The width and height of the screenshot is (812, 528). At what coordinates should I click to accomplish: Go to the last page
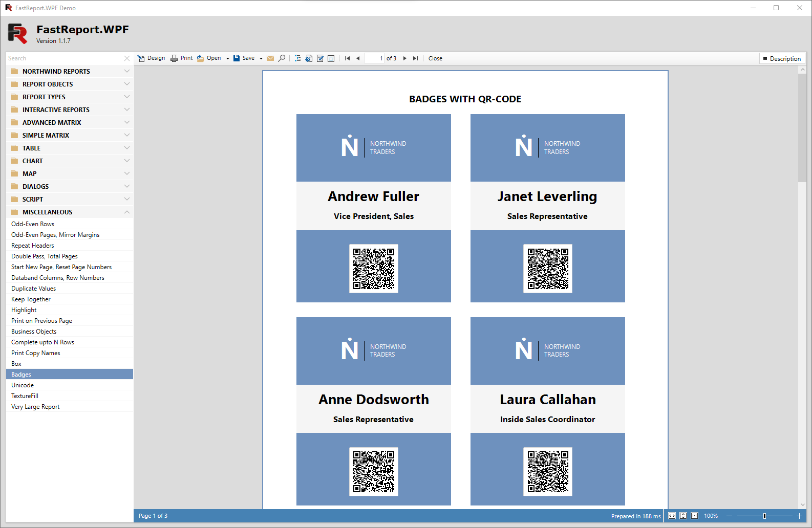click(415, 58)
